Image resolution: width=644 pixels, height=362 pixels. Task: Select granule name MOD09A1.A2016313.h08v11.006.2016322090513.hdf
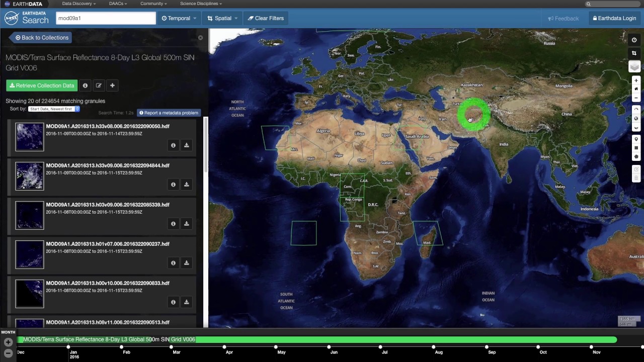(x=108, y=322)
